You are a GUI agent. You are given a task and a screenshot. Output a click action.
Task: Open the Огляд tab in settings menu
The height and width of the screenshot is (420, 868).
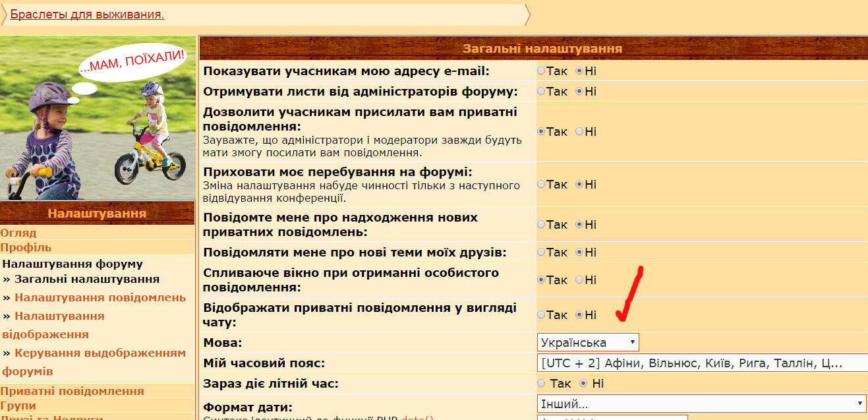point(18,233)
